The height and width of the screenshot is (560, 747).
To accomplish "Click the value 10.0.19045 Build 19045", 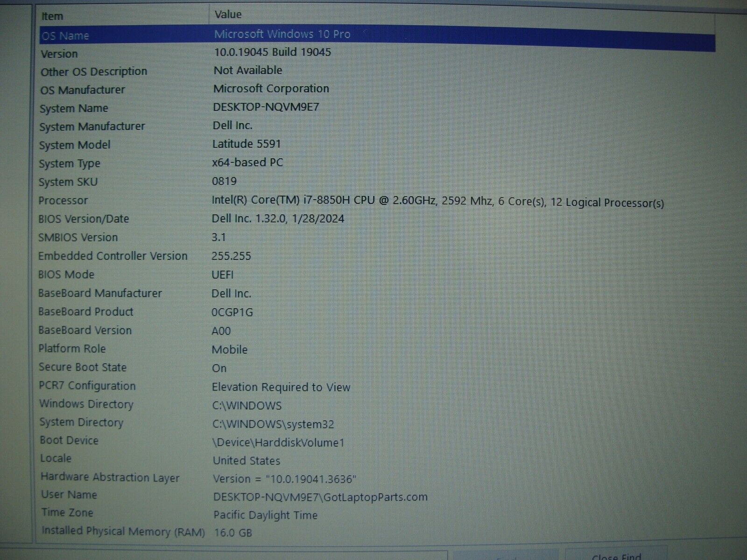I will pyautogui.click(x=273, y=52).
